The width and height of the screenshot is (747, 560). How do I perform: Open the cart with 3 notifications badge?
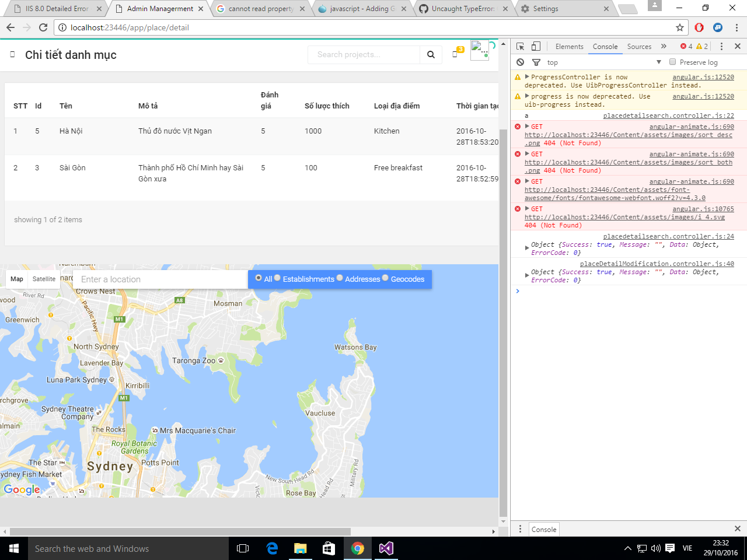455,53
